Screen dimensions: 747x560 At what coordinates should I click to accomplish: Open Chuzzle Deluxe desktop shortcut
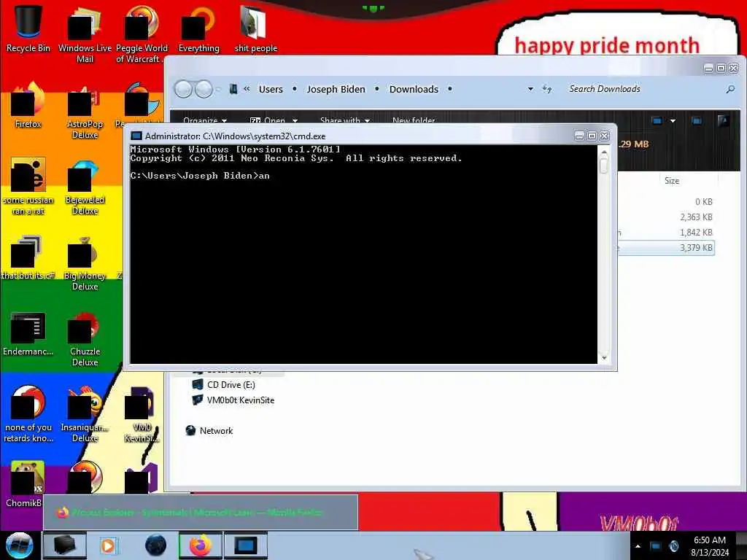[x=85, y=339]
